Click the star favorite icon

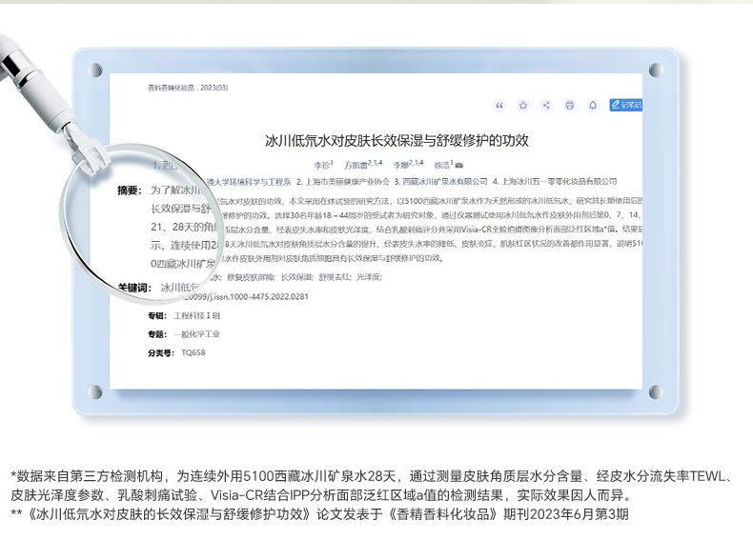click(x=522, y=105)
